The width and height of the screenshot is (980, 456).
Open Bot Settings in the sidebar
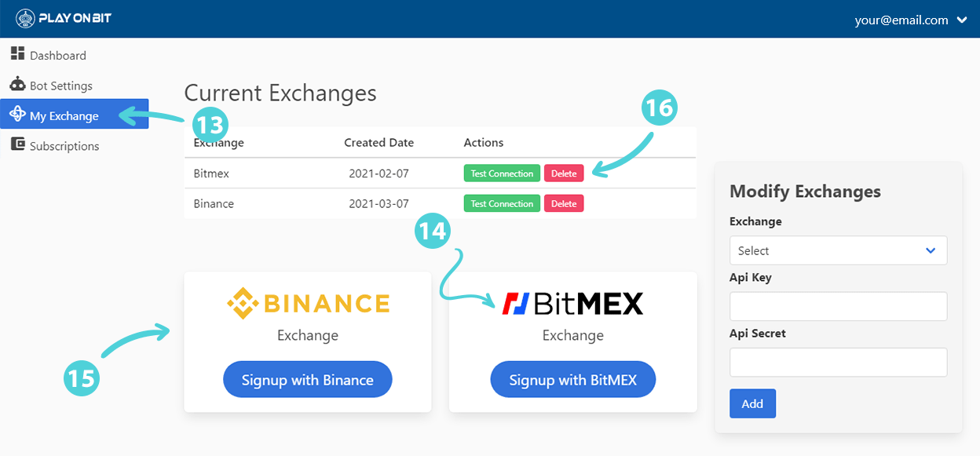(61, 86)
